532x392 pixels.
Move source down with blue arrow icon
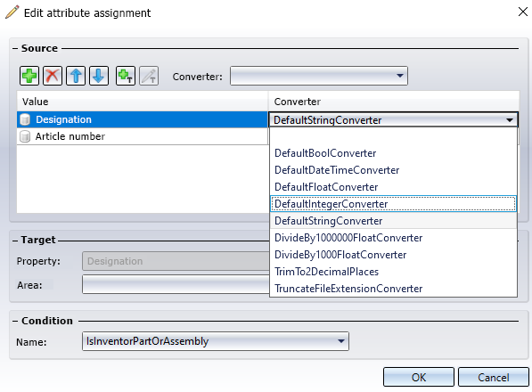point(99,76)
